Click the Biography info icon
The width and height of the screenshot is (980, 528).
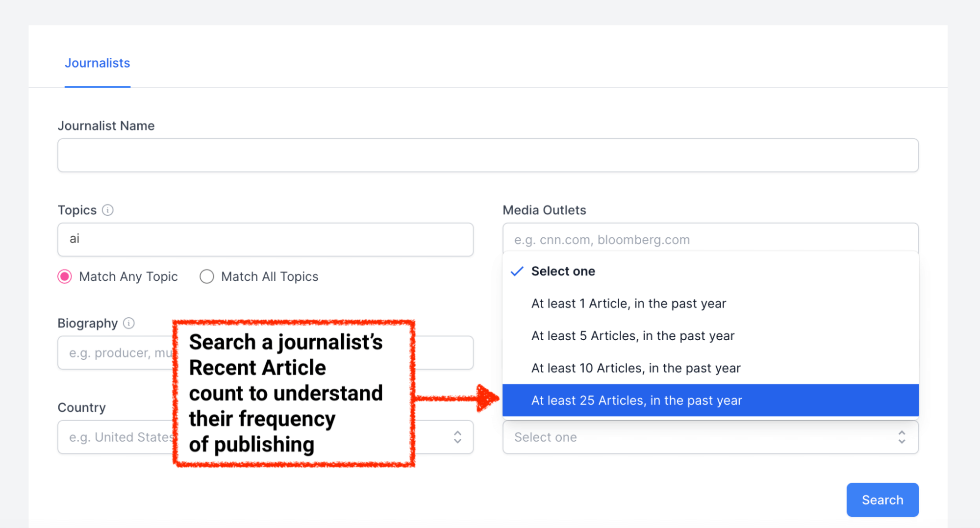129,323
